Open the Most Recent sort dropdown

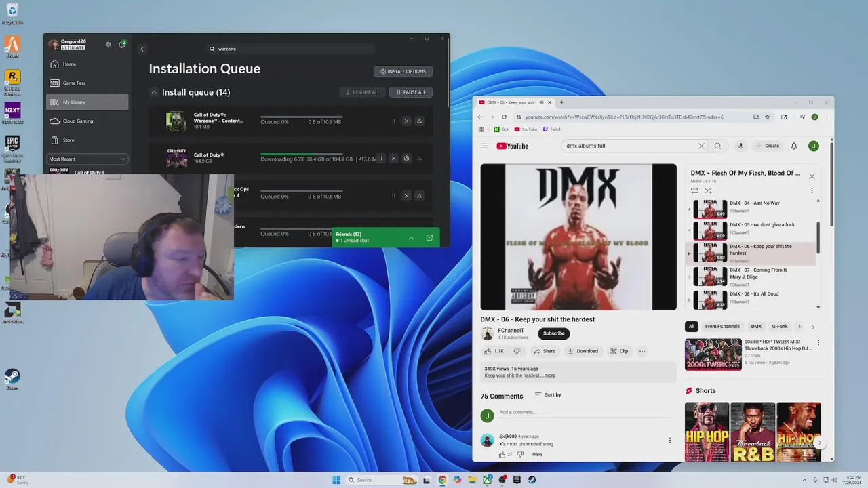click(87, 159)
